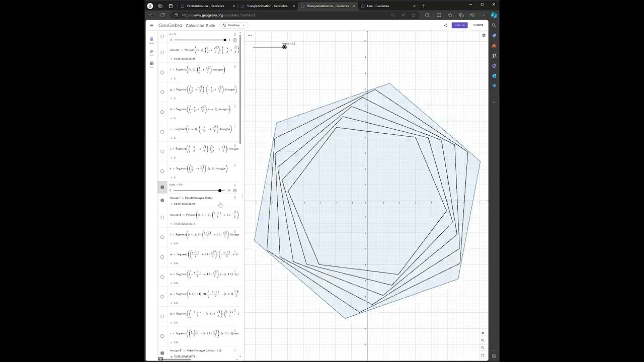This screenshot has height=362, width=644.
Task: Click the Zoom in magnifier in graphics corner
Action: pos(482,340)
